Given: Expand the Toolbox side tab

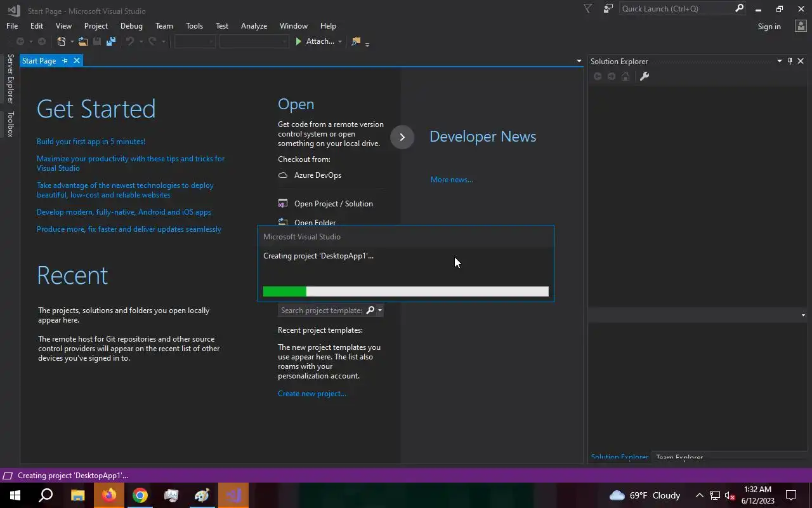Looking at the screenshot, I should (x=10, y=124).
